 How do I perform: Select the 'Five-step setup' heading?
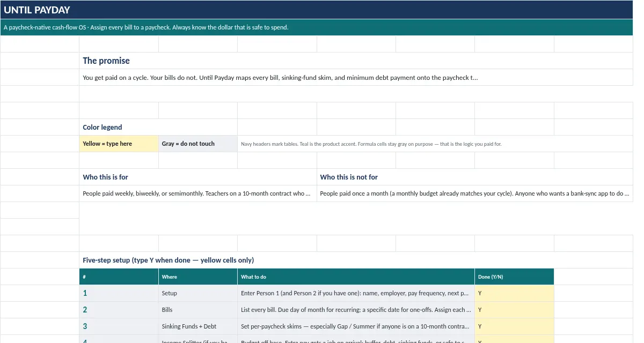click(356, 260)
